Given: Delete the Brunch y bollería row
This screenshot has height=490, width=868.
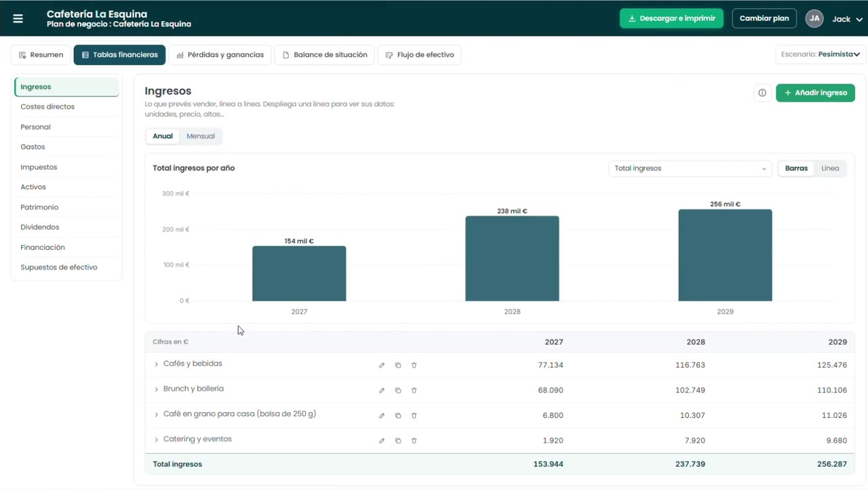Looking at the screenshot, I should click(x=414, y=390).
